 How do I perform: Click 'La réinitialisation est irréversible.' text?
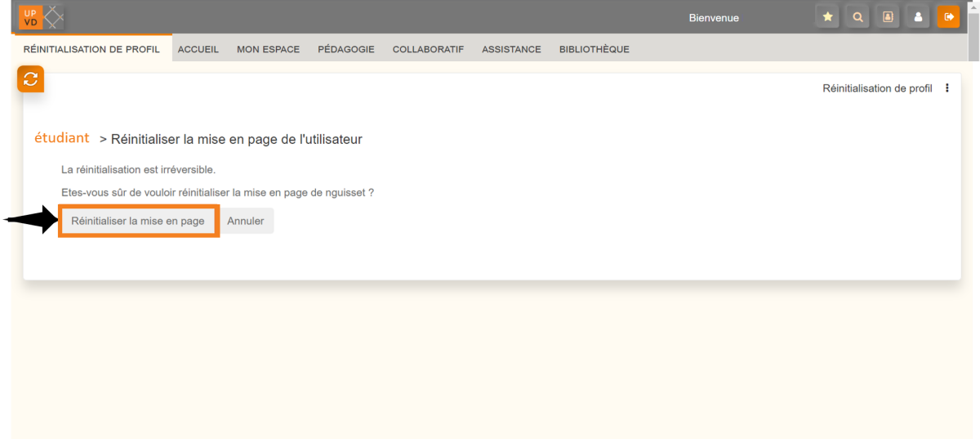[x=139, y=170]
